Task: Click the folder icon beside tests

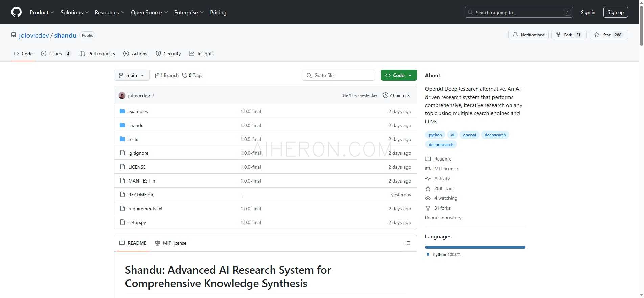Action: pos(122,139)
